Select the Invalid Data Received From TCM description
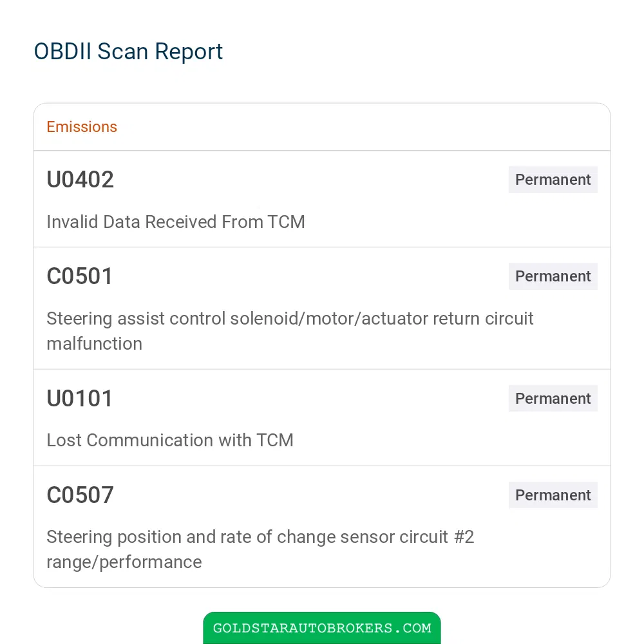Screen dimensions: 644x644 click(x=176, y=222)
